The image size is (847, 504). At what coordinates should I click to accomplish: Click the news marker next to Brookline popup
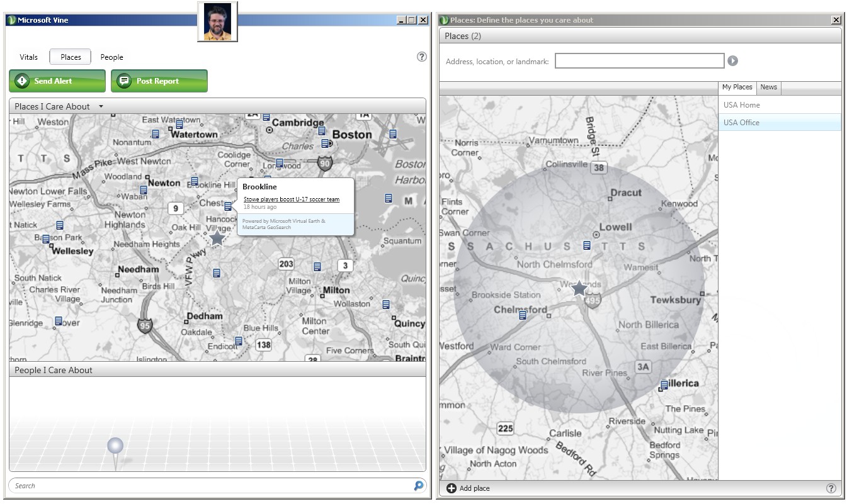coord(228,206)
